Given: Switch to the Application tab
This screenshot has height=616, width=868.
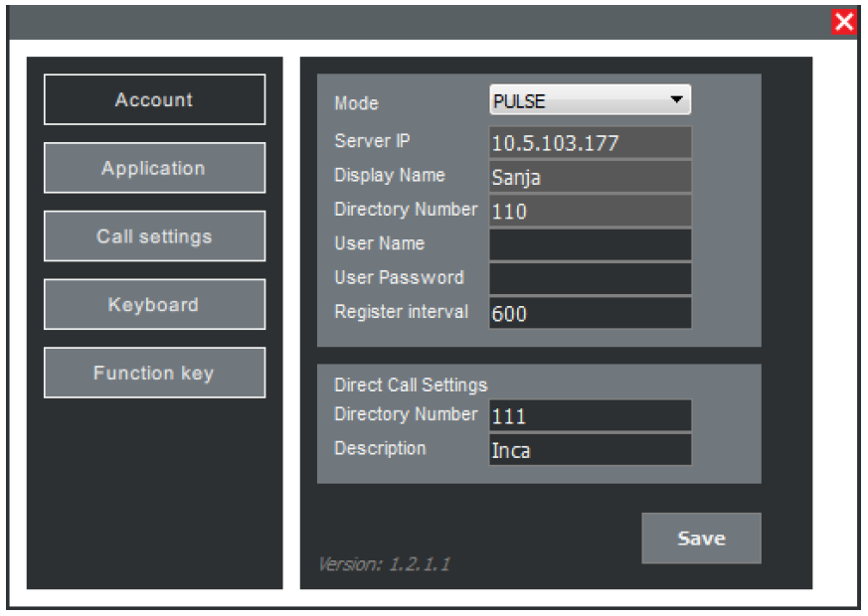Looking at the screenshot, I should pyautogui.click(x=154, y=168).
